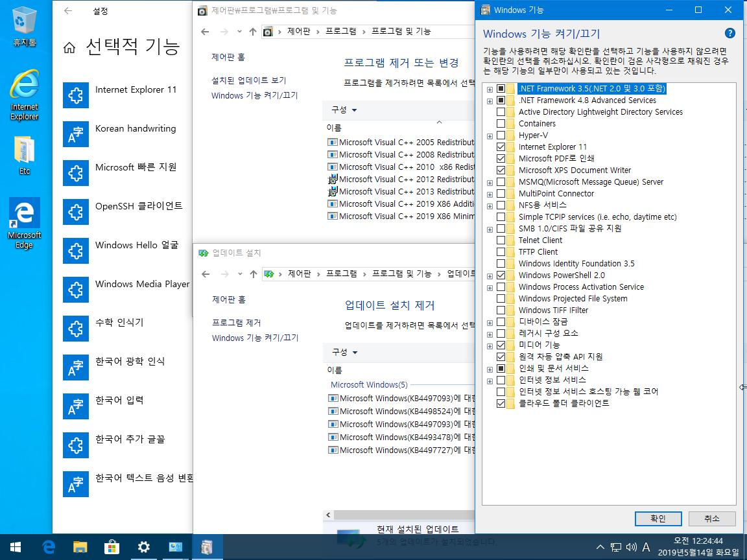Screen dimensions: 747x560
Task: Enable Active Directory Lightweight Directory Services checkbox
Action: [x=501, y=112]
